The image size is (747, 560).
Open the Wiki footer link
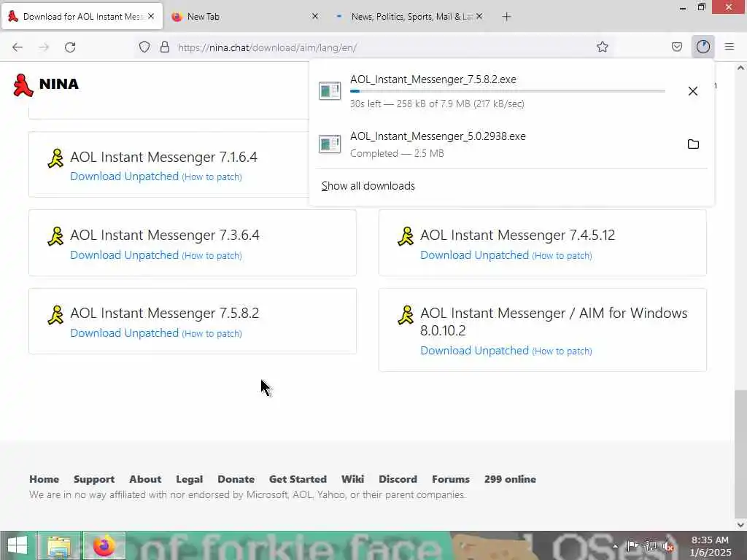[352, 479]
